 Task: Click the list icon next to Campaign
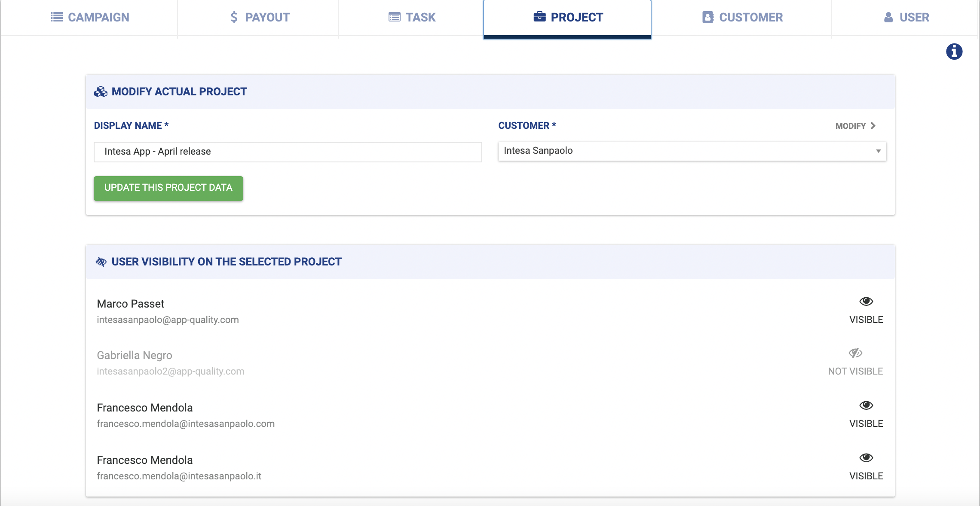(57, 17)
